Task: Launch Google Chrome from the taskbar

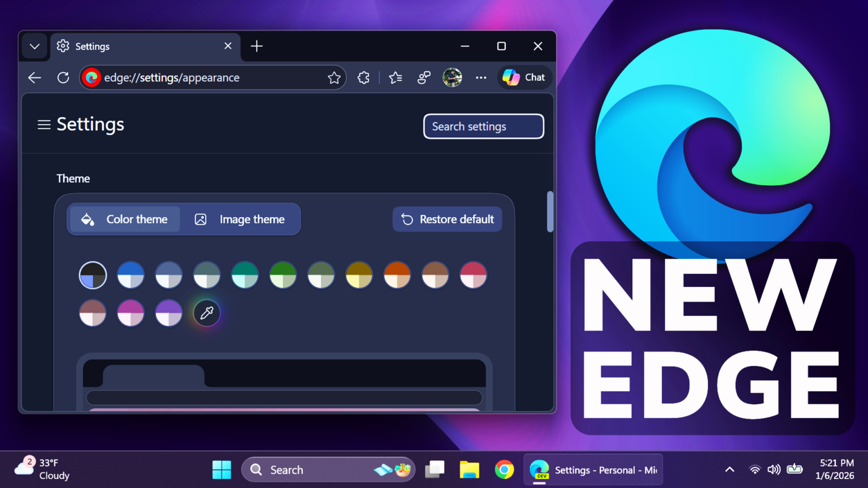Action: point(504,469)
